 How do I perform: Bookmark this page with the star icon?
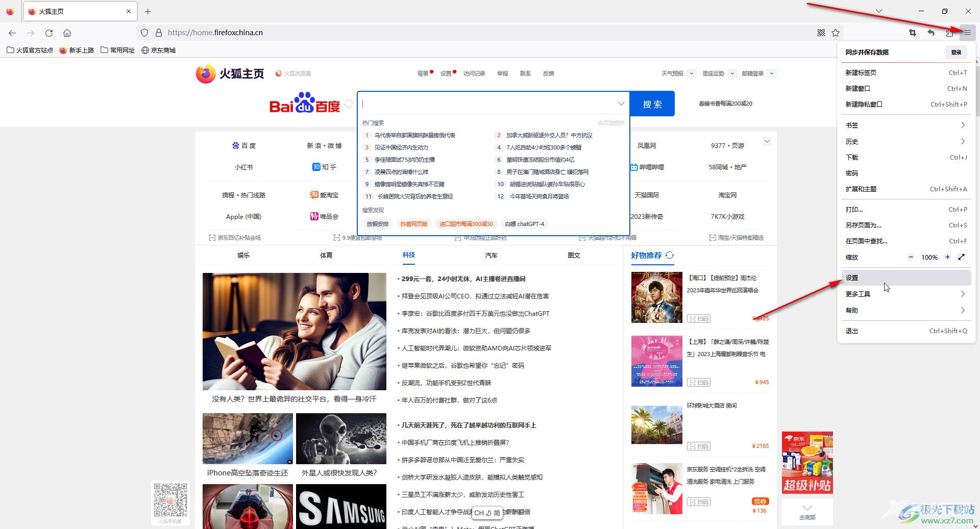click(x=836, y=33)
